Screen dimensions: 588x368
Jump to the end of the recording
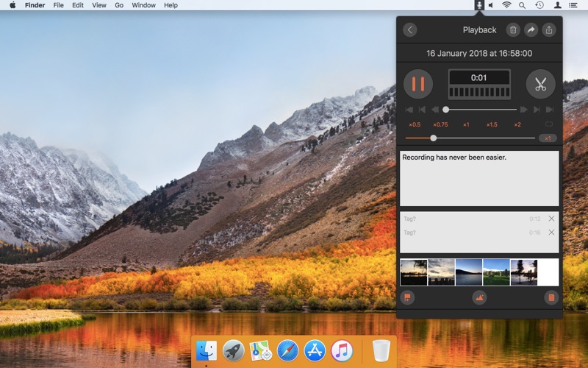pos(550,110)
